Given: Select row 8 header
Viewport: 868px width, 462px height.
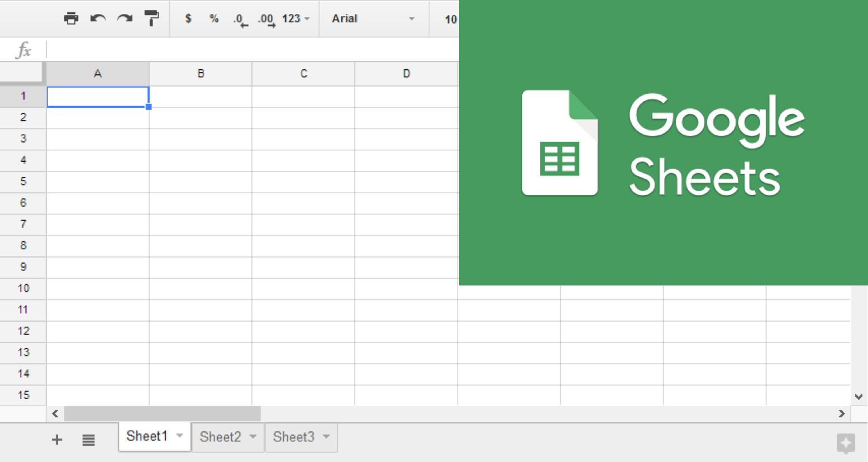Looking at the screenshot, I should tap(23, 245).
